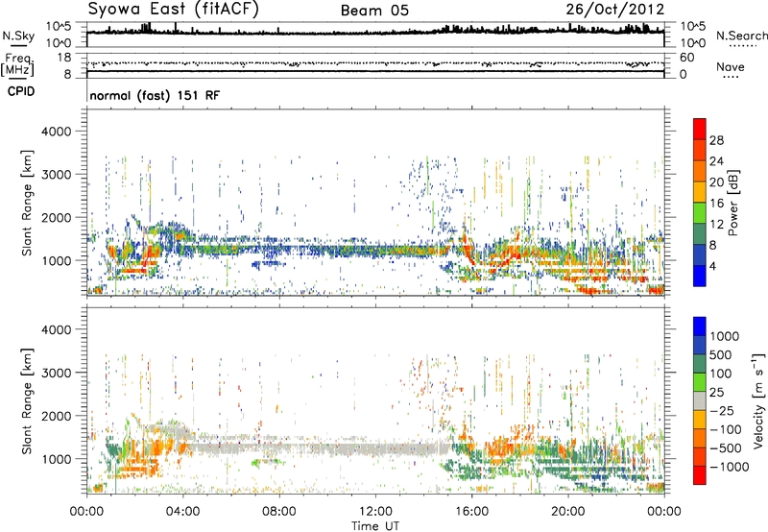Image resolution: width=768 pixels, height=532 pixels.
Task: Click the '-25' velocity colorbar tick label
Action: click(x=721, y=410)
